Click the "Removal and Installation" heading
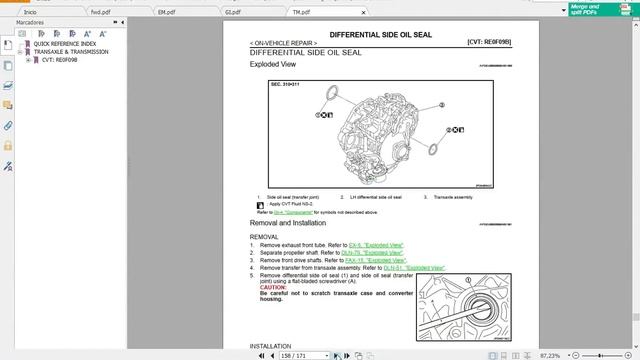The height and width of the screenshot is (360, 640). coord(288,223)
